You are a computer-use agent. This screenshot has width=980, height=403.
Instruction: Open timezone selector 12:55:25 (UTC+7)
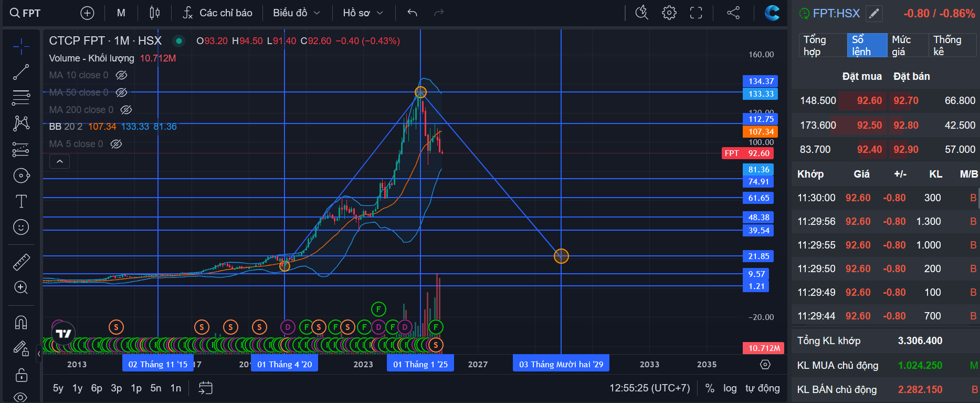[650, 388]
